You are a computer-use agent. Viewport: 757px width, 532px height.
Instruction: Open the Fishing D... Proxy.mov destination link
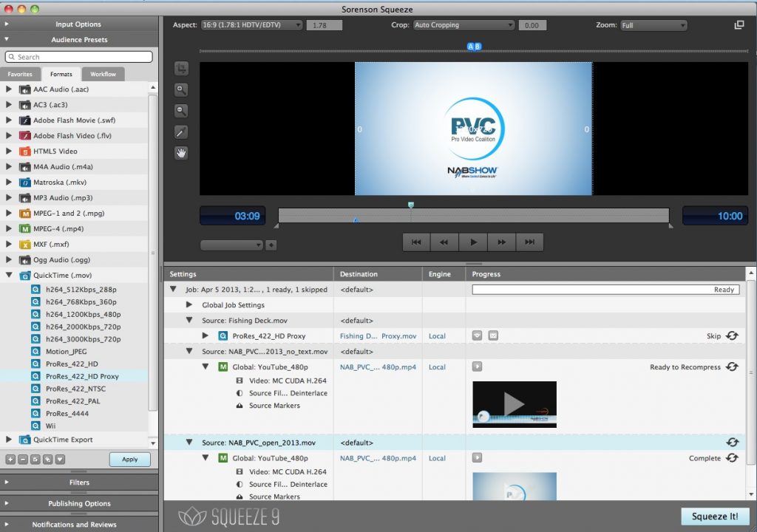click(x=378, y=336)
